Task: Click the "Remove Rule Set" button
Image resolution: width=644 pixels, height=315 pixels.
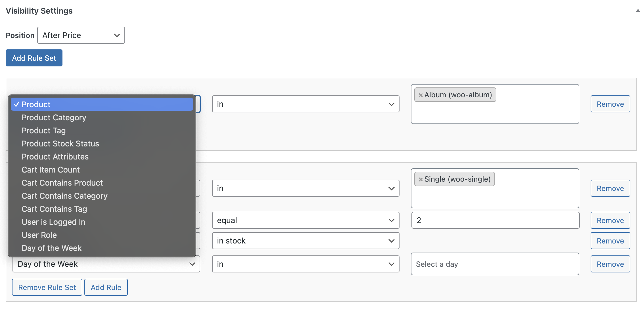Action: click(x=47, y=287)
